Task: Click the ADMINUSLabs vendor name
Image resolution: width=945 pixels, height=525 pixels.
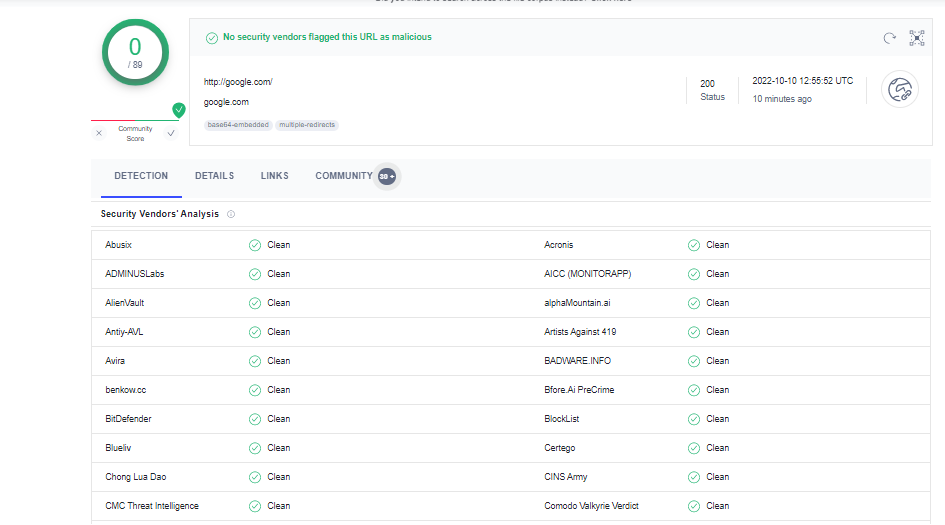Action: (134, 274)
